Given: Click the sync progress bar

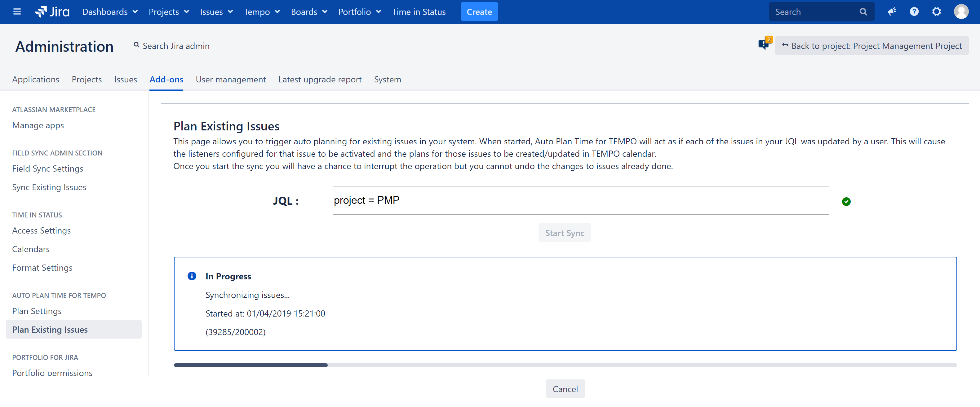Looking at the screenshot, I should [565, 365].
